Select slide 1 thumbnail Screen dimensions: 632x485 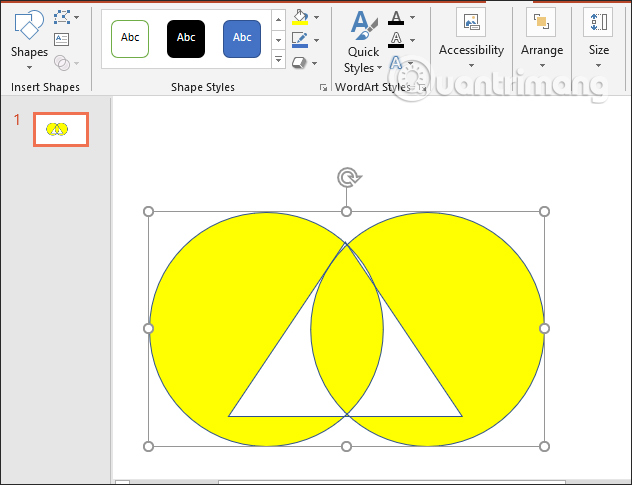pos(61,129)
